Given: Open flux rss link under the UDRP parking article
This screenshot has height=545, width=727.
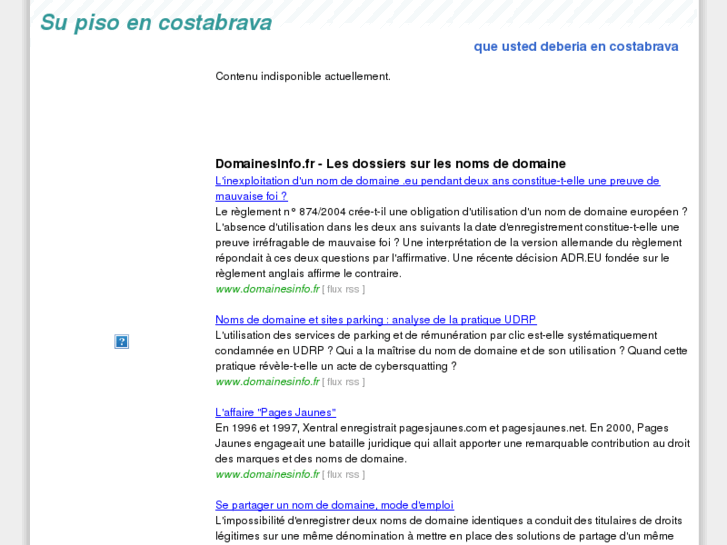Looking at the screenshot, I should (x=343, y=382).
